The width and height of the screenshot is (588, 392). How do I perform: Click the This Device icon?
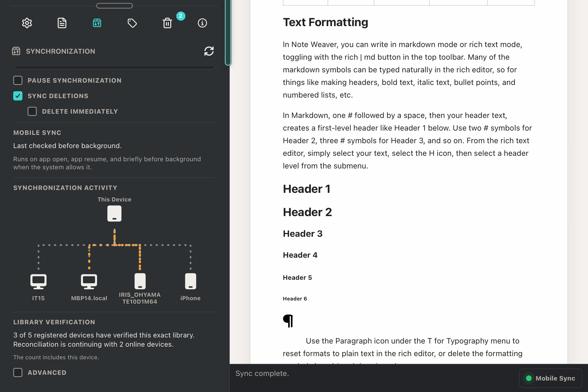(x=114, y=214)
